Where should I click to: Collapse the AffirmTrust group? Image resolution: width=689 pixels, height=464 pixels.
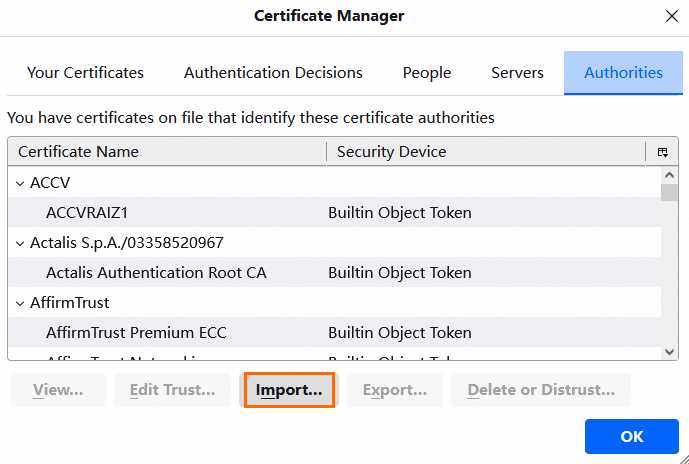[x=20, y=303]
